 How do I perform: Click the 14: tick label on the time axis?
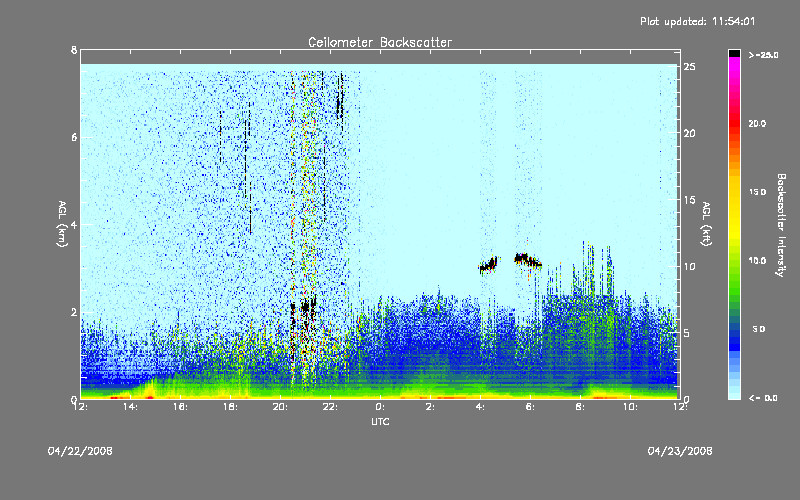click(130, 407)
